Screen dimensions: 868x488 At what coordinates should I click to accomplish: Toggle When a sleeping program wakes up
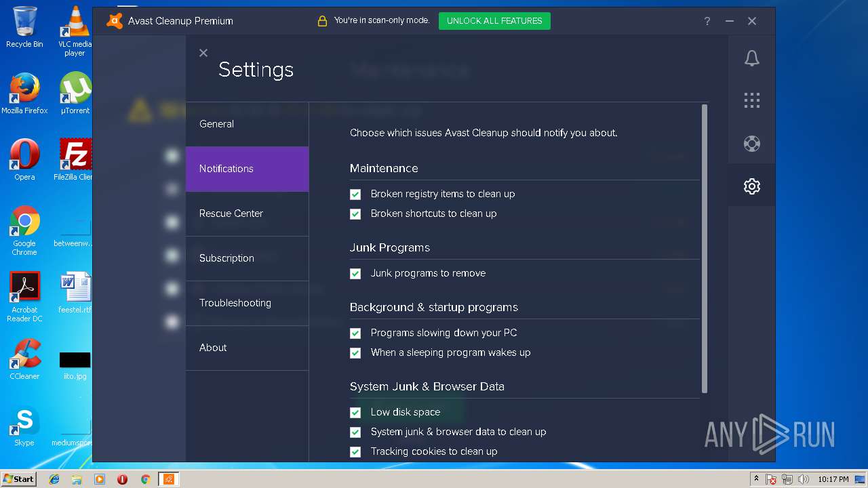click(x=355, y=353)
